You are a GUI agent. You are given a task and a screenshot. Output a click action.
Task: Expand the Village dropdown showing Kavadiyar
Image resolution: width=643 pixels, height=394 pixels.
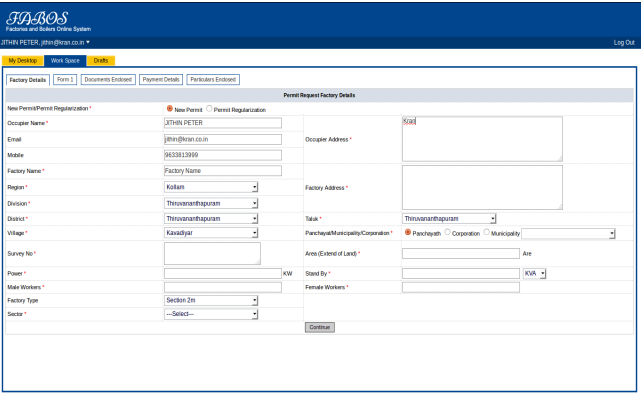click(211, 233)
